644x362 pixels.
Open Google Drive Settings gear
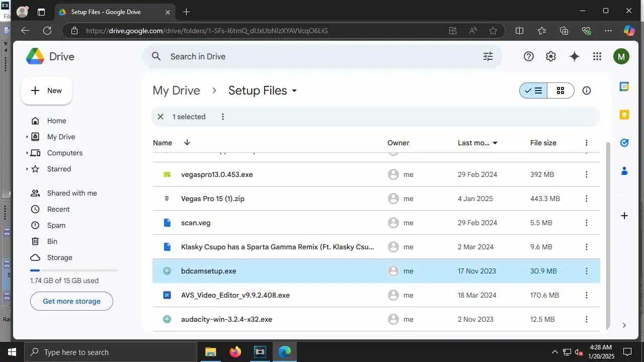pos(551,56)
